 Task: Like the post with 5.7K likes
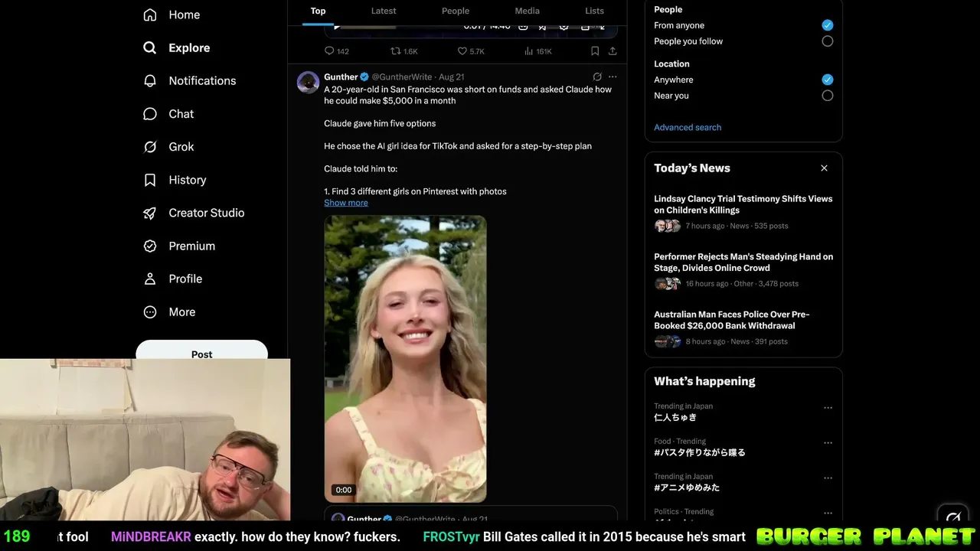(x=471, y=51)
